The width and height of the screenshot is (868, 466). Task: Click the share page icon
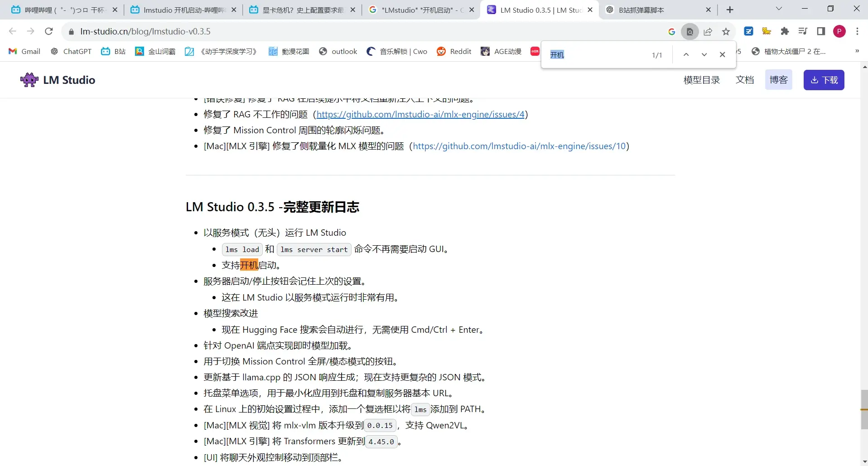click(708, 31)
